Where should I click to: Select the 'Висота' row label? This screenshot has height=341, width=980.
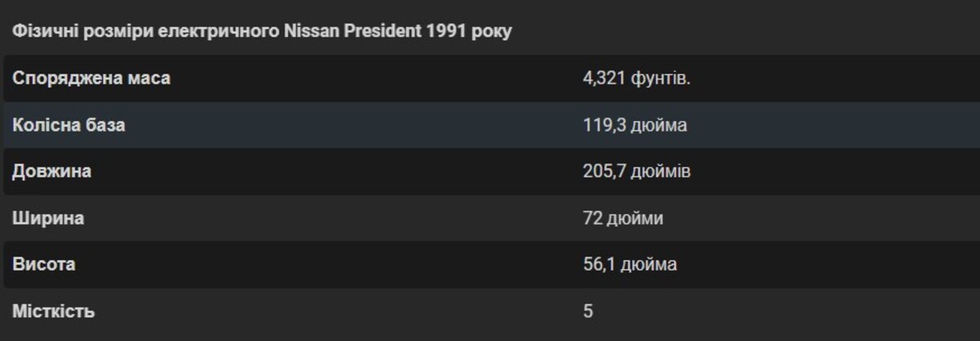[44, 265]
